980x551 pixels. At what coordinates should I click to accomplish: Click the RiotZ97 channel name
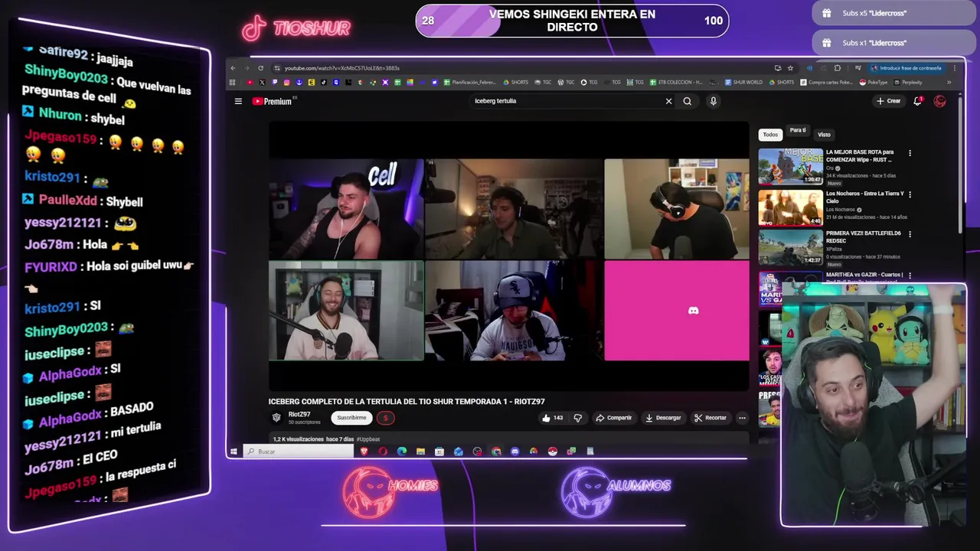pyautogui.click(x=299, y=414)
